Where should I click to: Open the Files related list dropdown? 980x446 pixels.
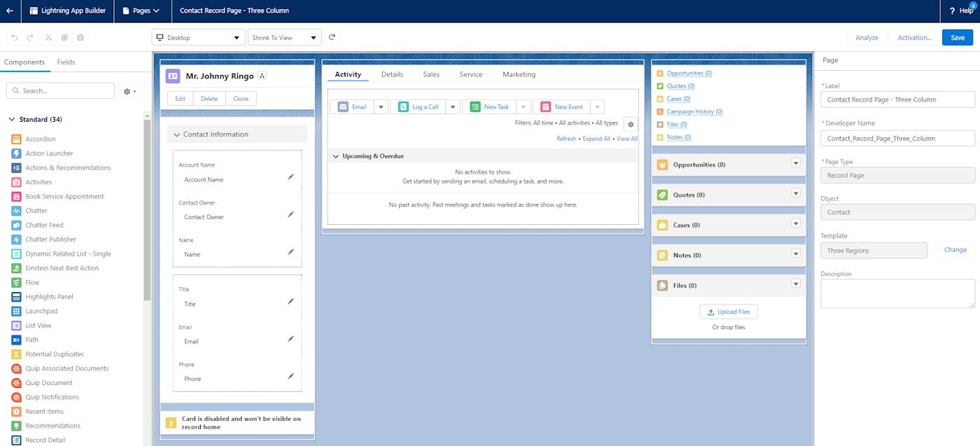795,284
